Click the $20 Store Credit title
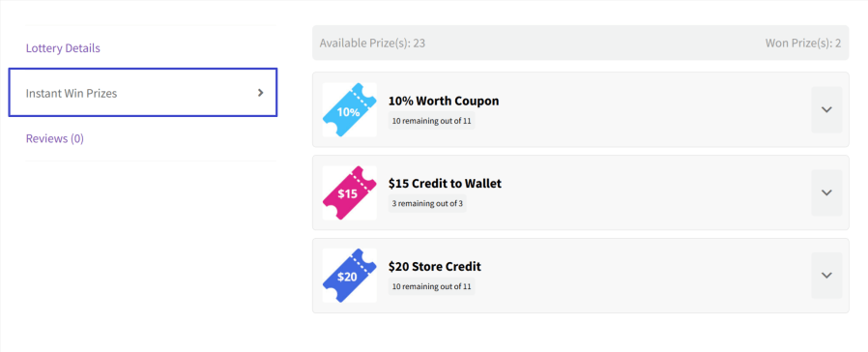This screenshot has height=352, width=868. 435,266
